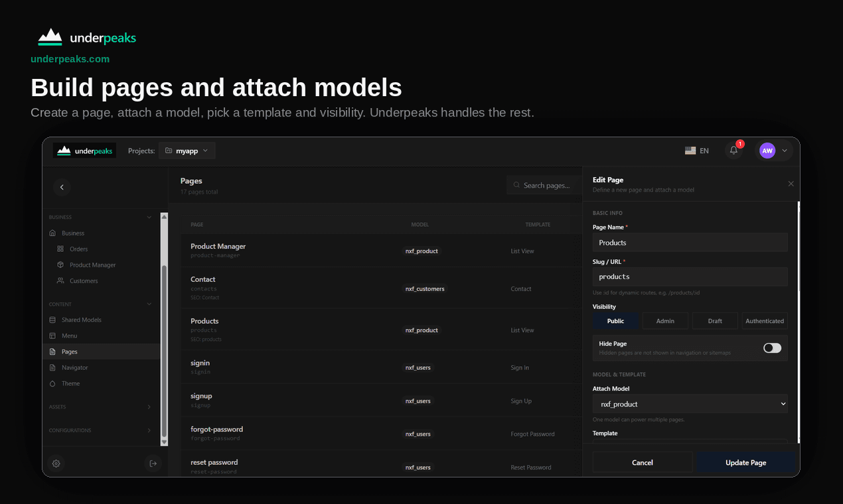Click the large underpeaks logo above the headline
843x504 pixels.
86,38
